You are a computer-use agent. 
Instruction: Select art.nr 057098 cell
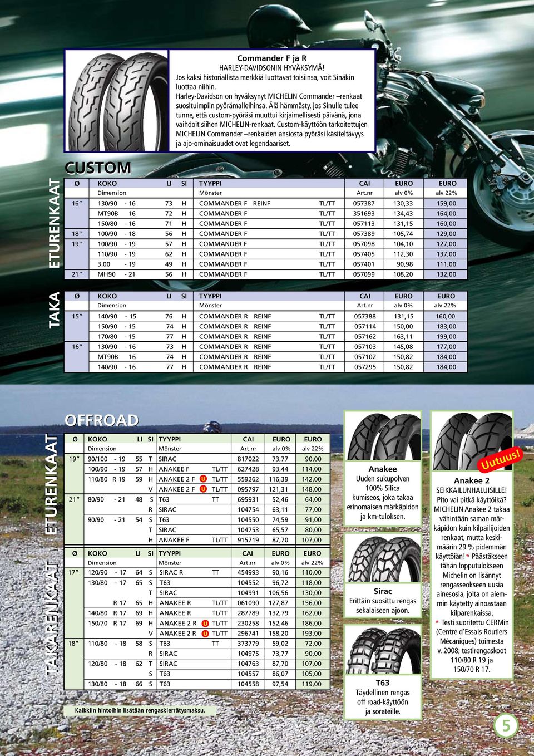point(364,244)
